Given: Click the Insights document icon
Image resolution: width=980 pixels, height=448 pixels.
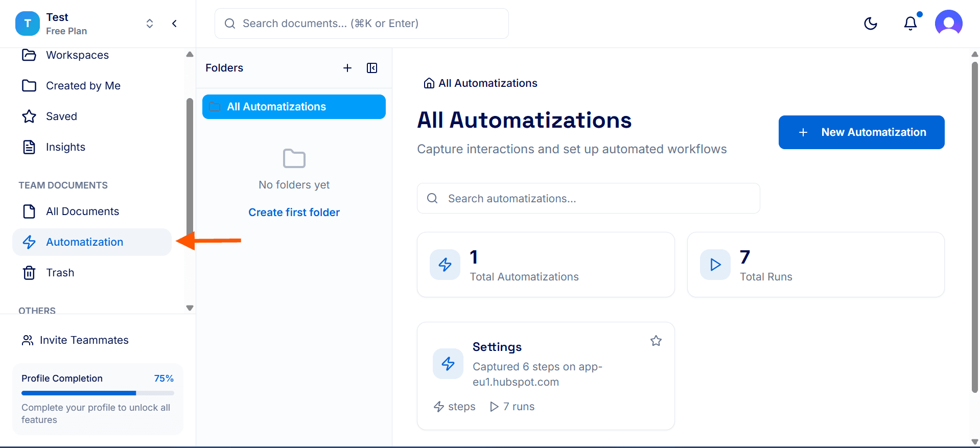Looking at the screenshot, I should (29, 147).
